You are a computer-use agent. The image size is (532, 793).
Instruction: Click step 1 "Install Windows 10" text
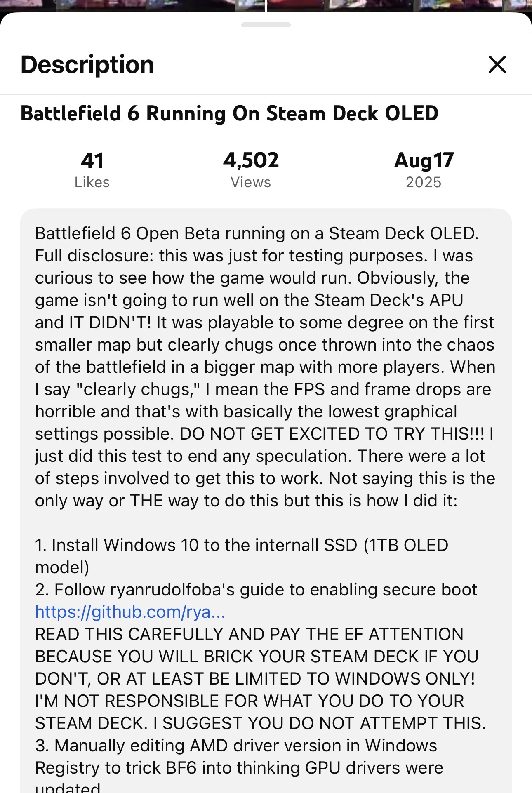click(241, 545)
